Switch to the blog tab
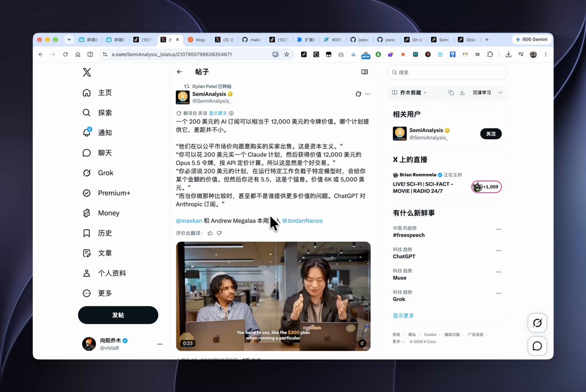The height and width of the screenshot is (392, 586). pos(198,40)
